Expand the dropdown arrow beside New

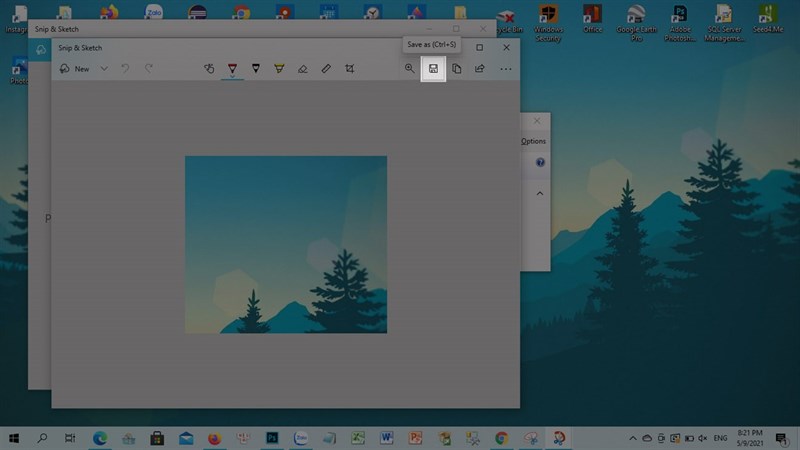pyautogui.click(x=104, y=69)
